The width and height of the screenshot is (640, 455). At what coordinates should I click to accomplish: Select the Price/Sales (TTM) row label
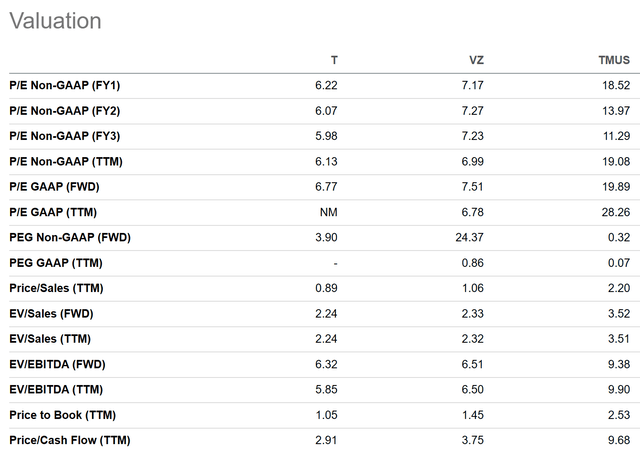(x=55, y=288)
